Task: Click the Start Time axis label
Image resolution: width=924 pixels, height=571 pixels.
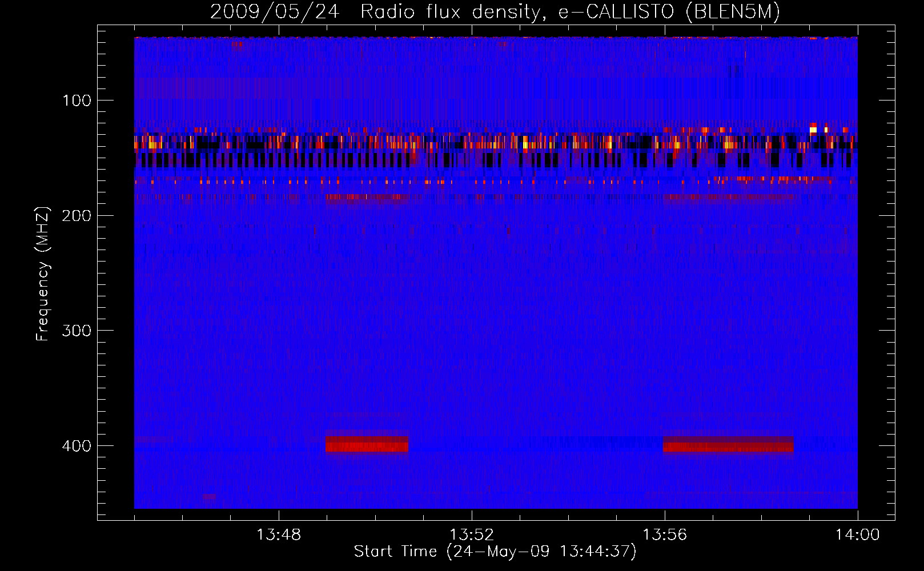Action: [495, 552]
